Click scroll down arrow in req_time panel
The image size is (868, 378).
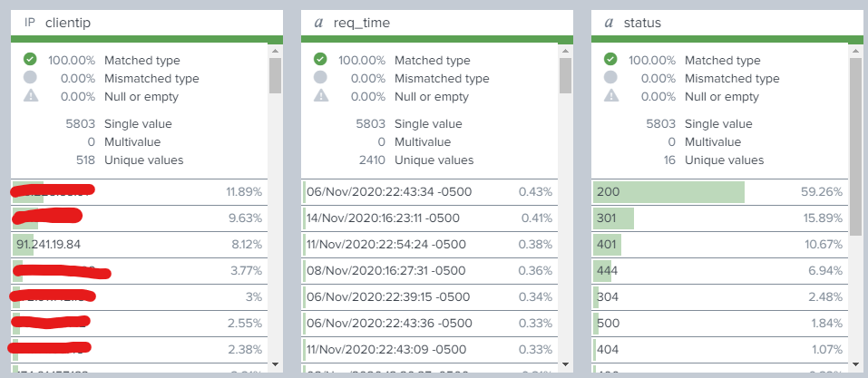(565, 363)
